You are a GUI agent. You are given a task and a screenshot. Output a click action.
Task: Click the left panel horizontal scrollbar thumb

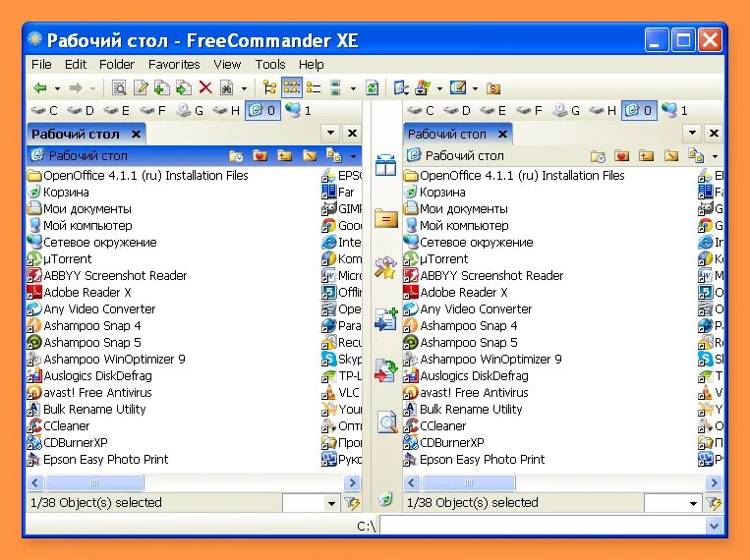click(94, 482)
